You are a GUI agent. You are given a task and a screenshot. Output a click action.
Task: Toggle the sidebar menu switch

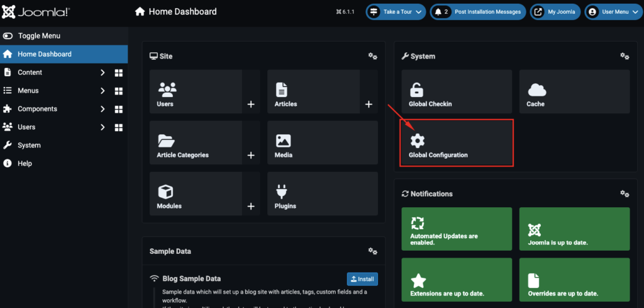[8, 36]
